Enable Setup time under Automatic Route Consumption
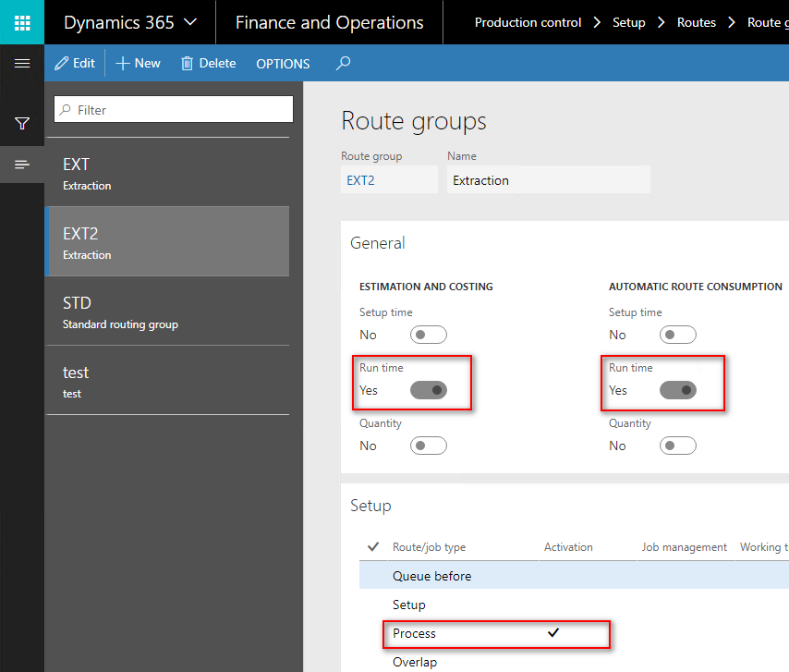 (x=678, y=334)
